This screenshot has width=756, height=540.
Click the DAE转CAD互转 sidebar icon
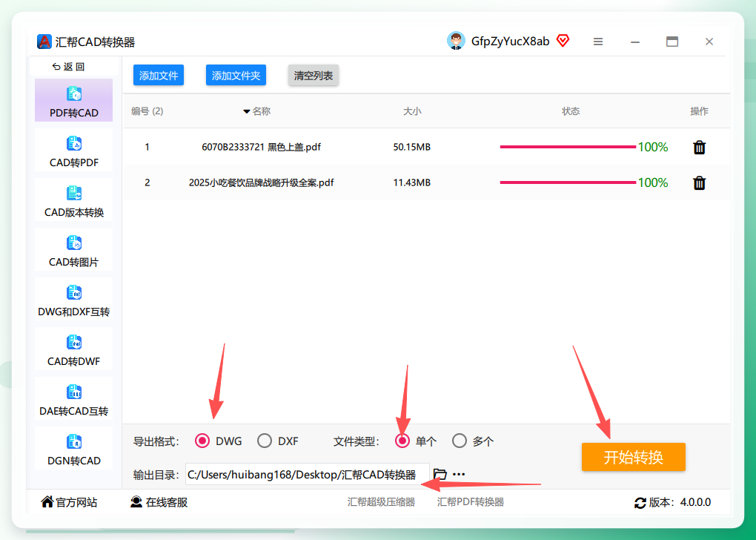[74, 392]
